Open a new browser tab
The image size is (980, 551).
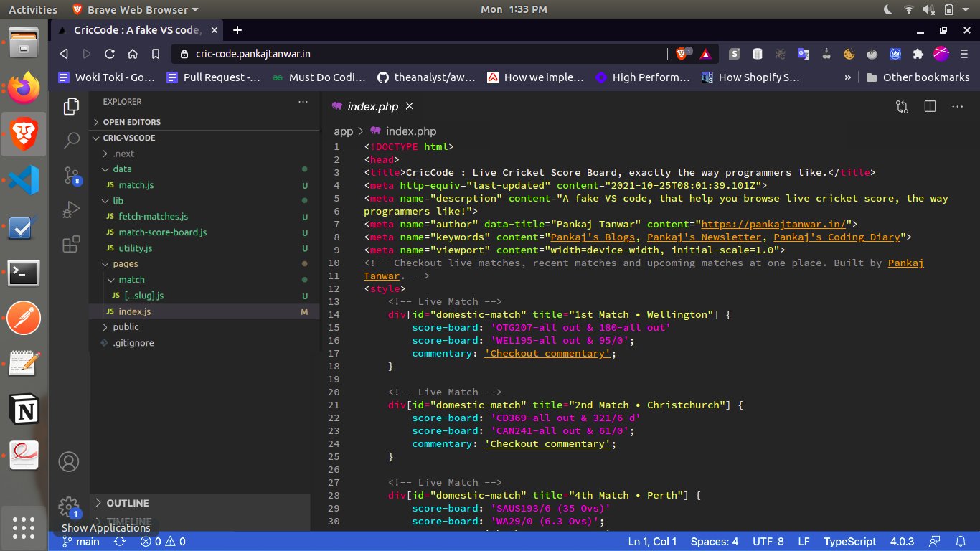[237, 29]
